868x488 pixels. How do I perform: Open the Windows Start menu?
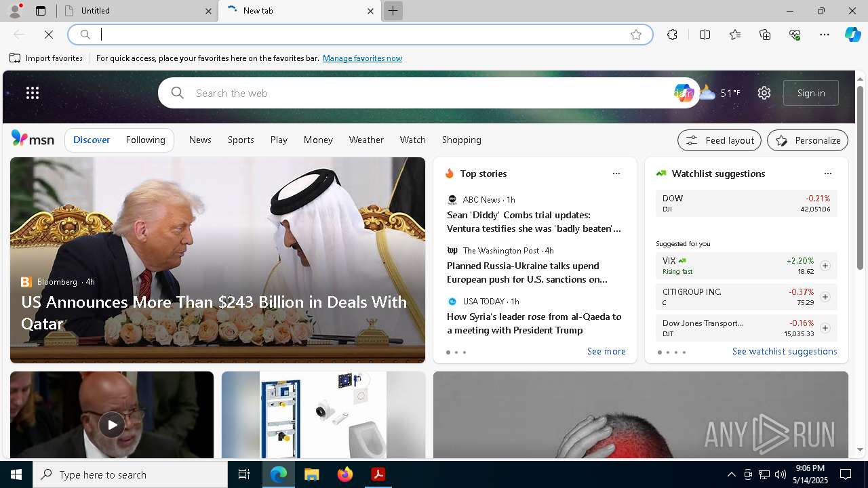tap(16, 474)
